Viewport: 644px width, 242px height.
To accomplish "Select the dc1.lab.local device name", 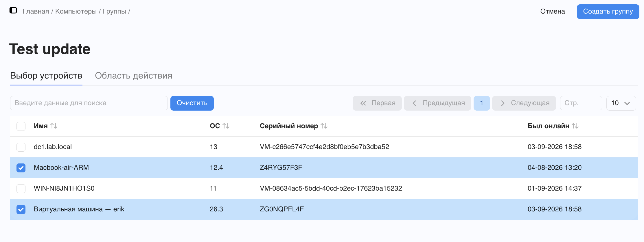I will 53,147.
